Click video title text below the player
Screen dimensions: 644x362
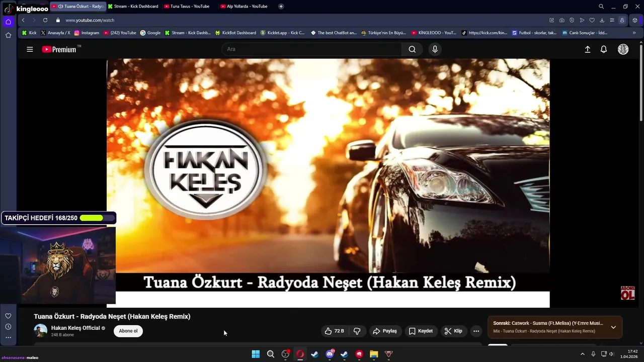112,316
